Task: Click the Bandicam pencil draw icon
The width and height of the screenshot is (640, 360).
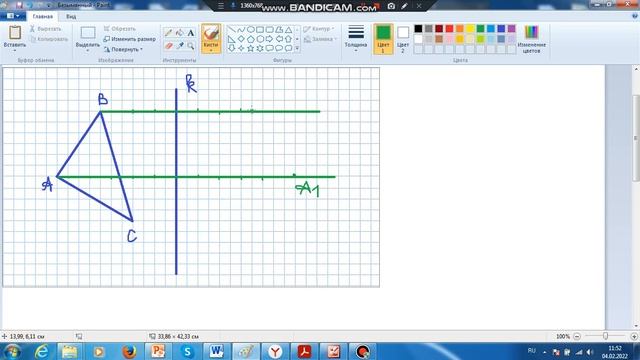Action: tap(404, 6)
